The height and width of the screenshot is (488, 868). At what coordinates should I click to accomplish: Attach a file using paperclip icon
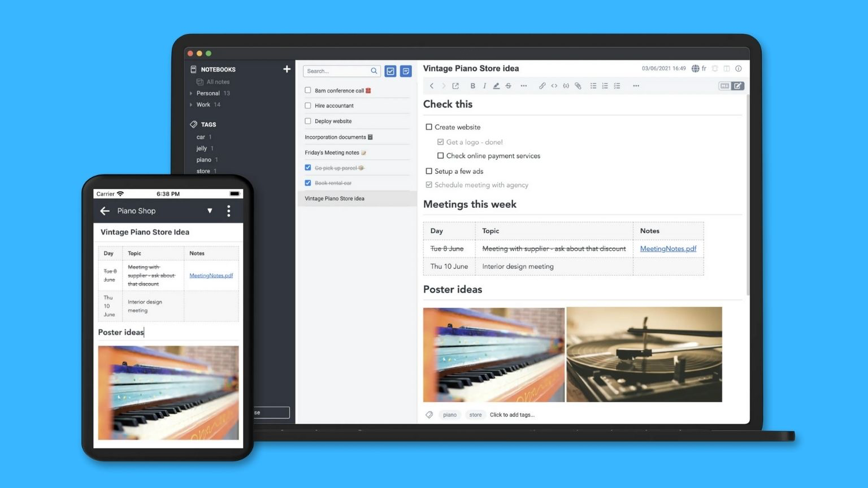(x=578, y=86)
